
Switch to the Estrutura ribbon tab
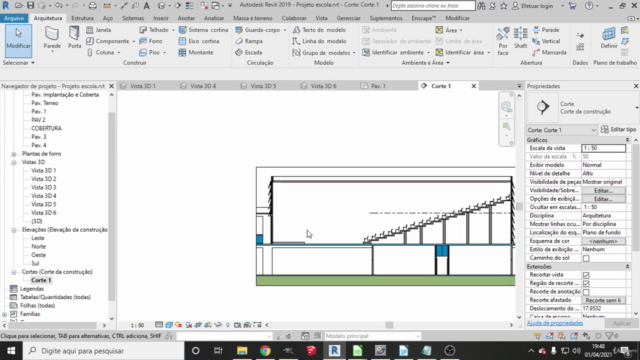point(82,18)
